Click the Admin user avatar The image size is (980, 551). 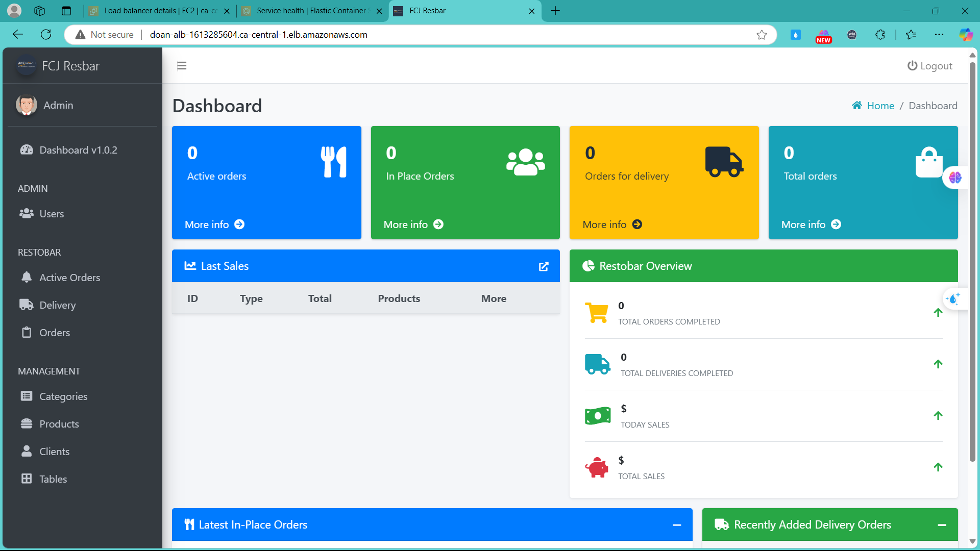pyautogui.click(x=26, y=105)
